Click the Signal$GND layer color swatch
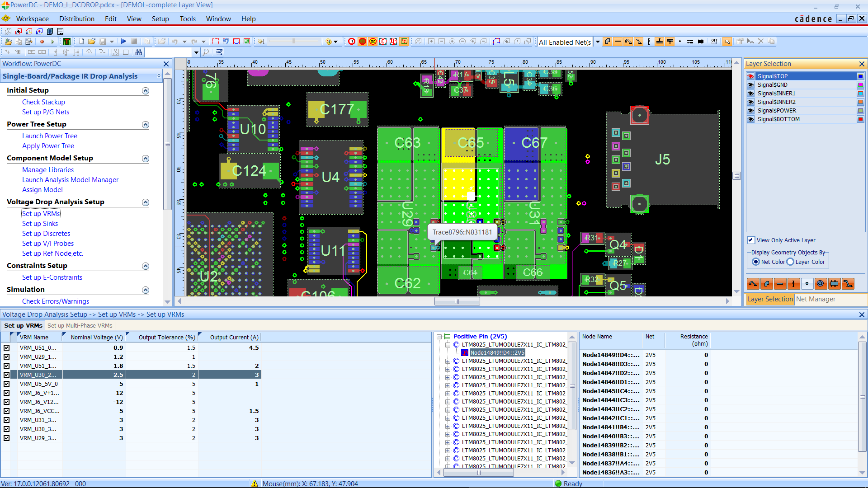 point(860,84)
